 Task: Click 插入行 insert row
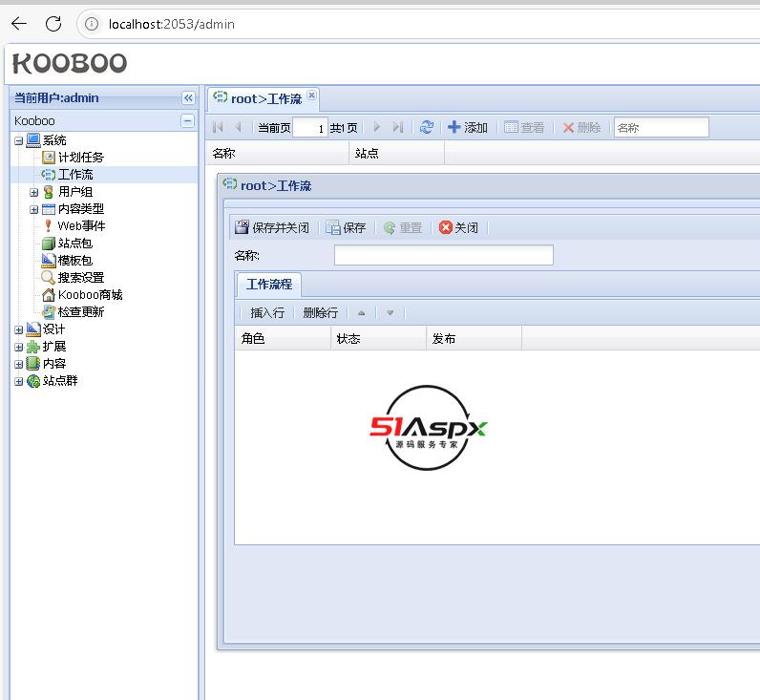coord(267,312)
